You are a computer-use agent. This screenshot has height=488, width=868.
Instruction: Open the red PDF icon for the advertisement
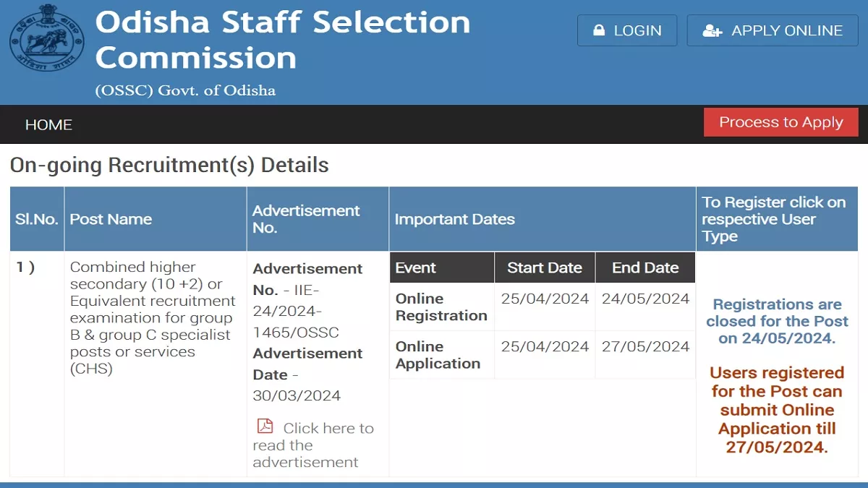[x=265, y=427]
